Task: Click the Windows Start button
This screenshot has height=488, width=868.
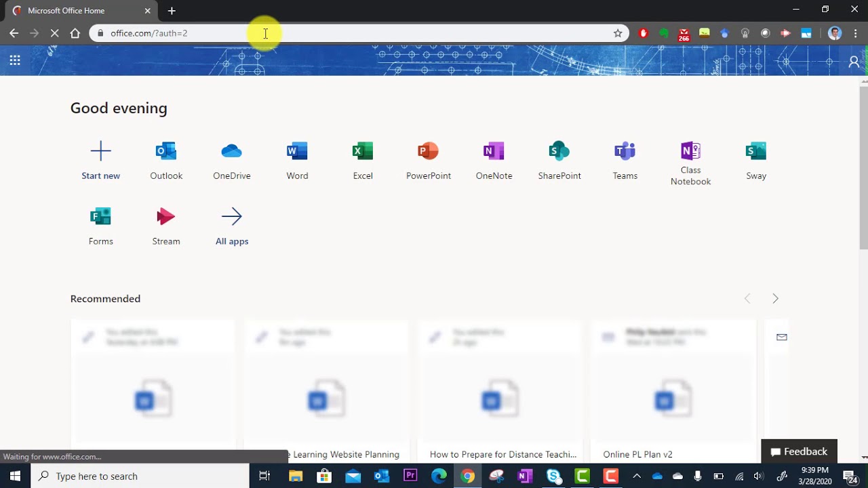Action: pos(15,476)
